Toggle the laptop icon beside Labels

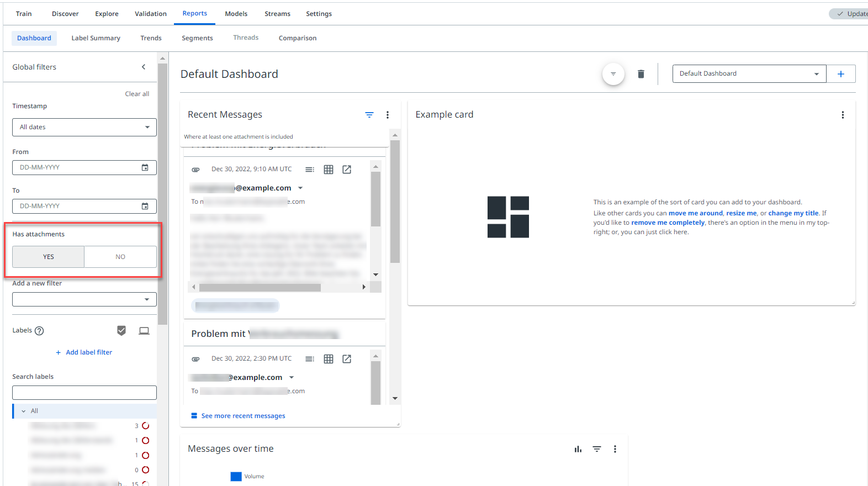[144, 331]
